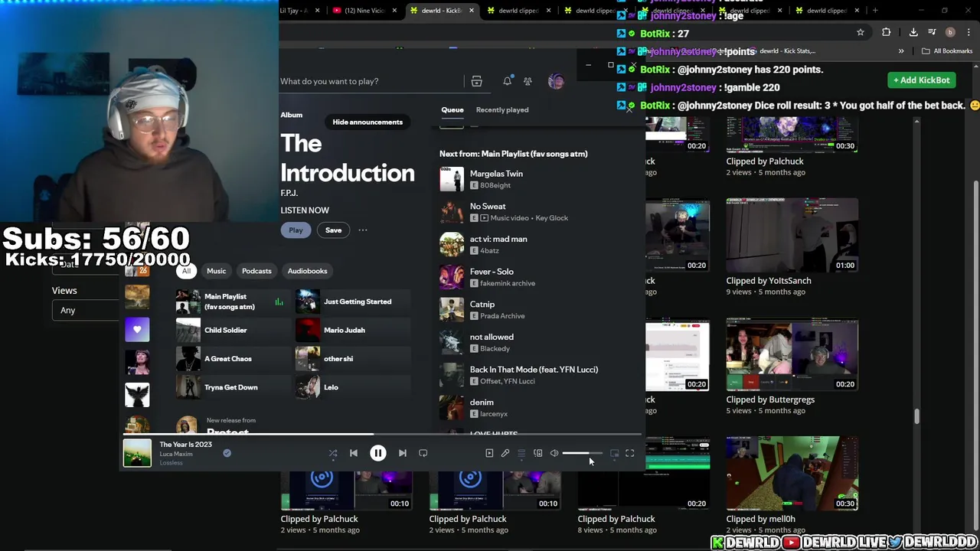Switch to the Recently played tab
The width and height of the screenshot is (980, 551).
(x=502, y=110)
